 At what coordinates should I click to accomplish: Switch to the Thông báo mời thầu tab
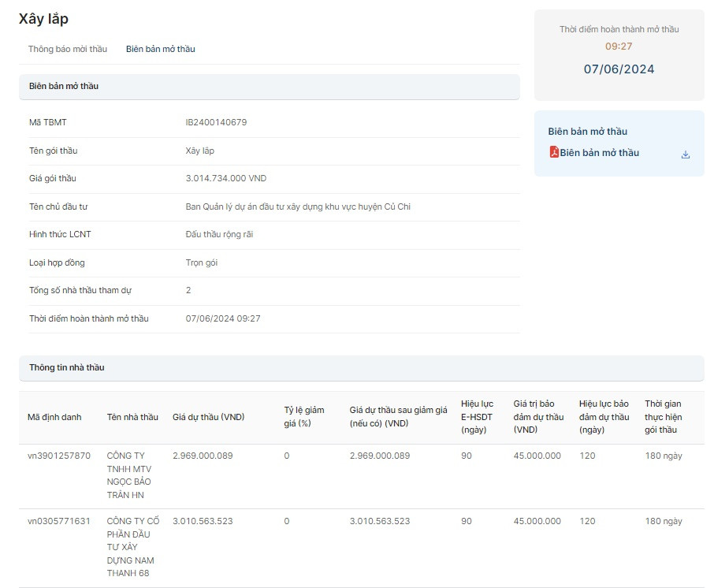tap(68, 49)
